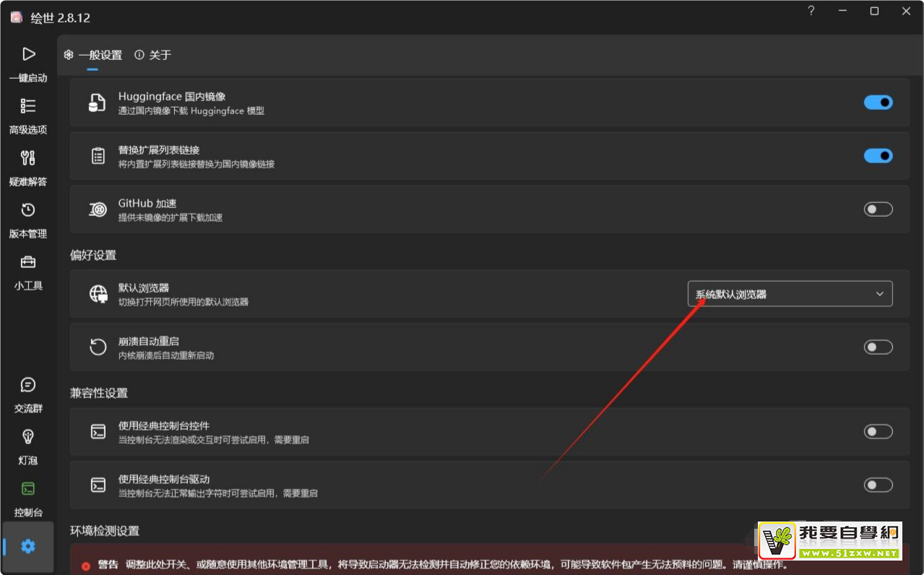Enable 崩溃自动重启 switch
The width and height of the screenshot is (924, 575).
tap(878, 347)
